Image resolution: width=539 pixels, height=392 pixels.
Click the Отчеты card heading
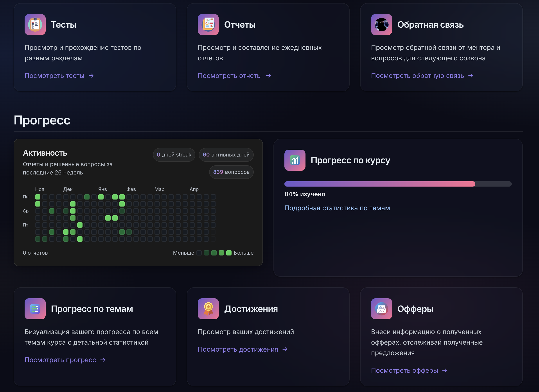240,25
